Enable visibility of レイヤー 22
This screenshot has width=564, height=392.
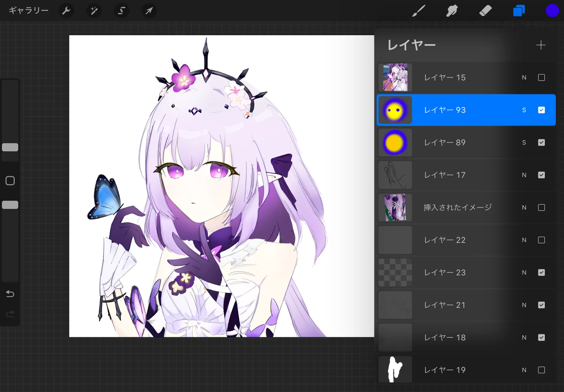coord(541,240)
